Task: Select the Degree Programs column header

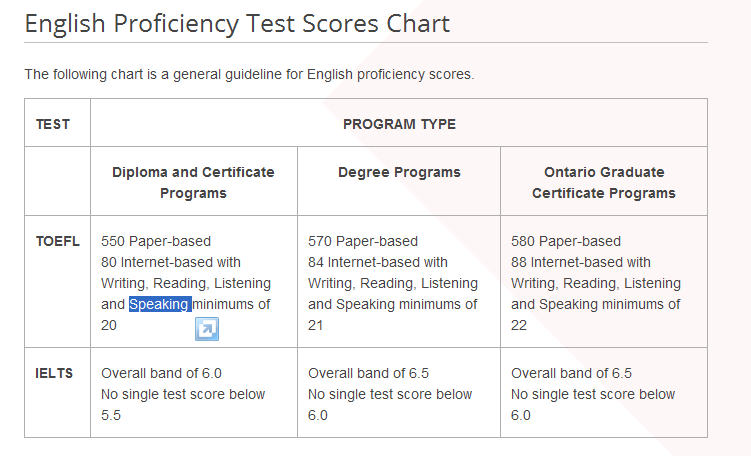Action: click(x=399, y=172)
